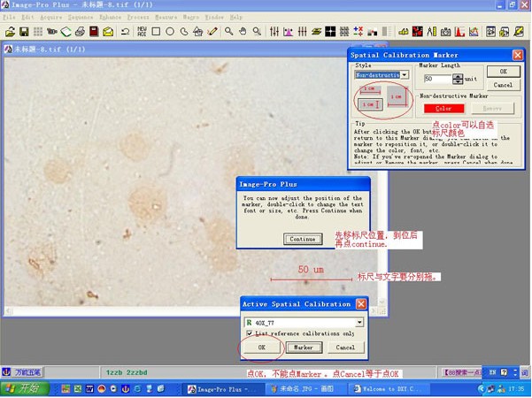Select the Zoom magnifier tool

pyautogui.click(x=228, y=32)
